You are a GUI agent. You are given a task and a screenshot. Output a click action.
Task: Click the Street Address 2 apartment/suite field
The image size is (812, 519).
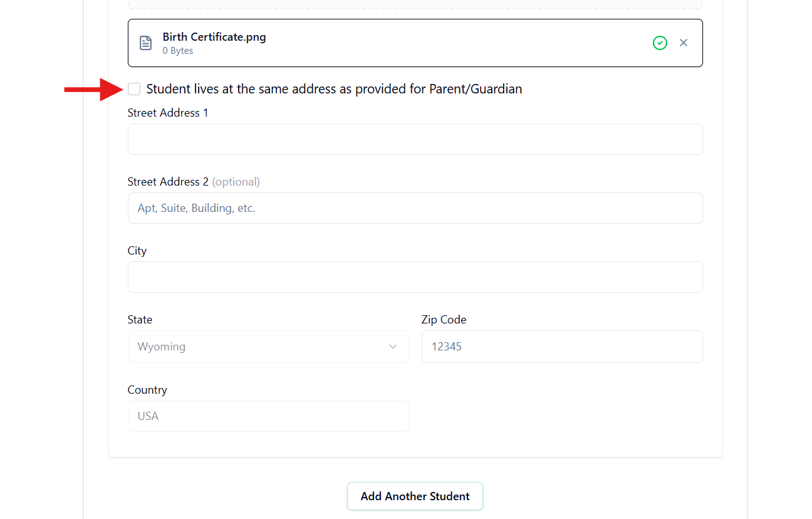(415, 208)
